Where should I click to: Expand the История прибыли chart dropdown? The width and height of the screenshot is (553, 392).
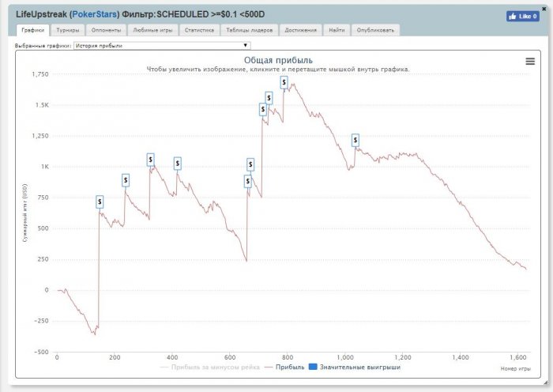pyautogui.click(x=162, y=46)
